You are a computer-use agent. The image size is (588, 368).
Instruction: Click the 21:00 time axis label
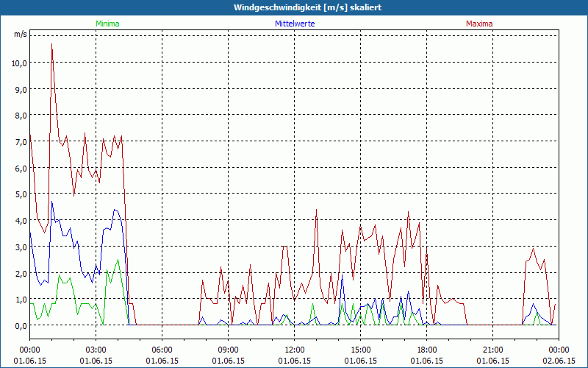tap(492, 350)
